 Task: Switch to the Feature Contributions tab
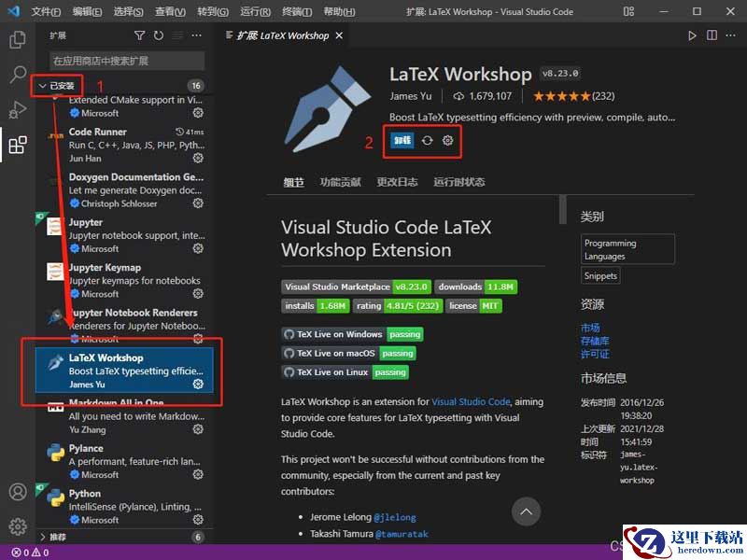[340, 182]
